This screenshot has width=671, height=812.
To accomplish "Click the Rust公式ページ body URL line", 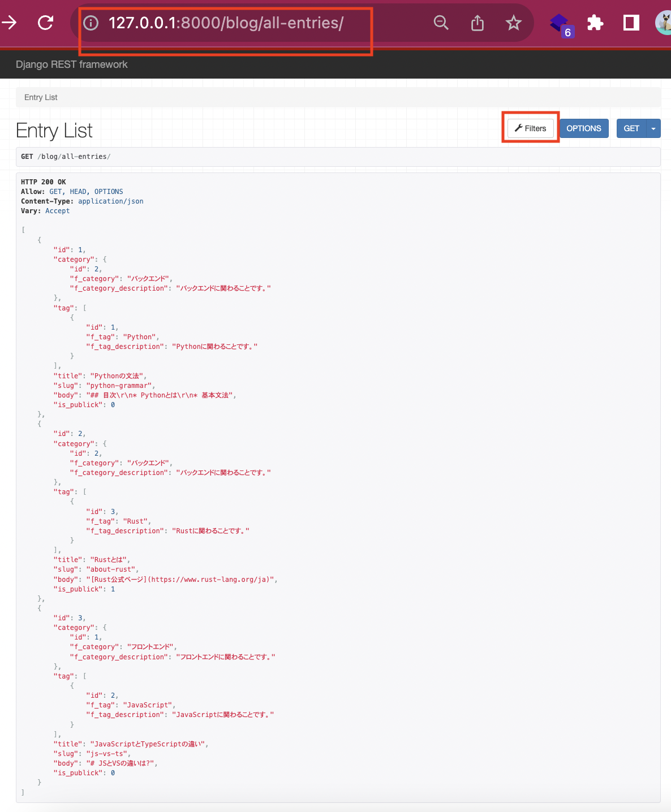I will click(x=166, y=580).
